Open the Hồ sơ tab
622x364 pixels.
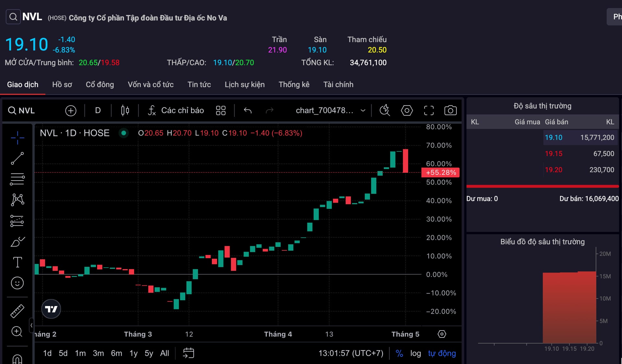pos(62,85)
